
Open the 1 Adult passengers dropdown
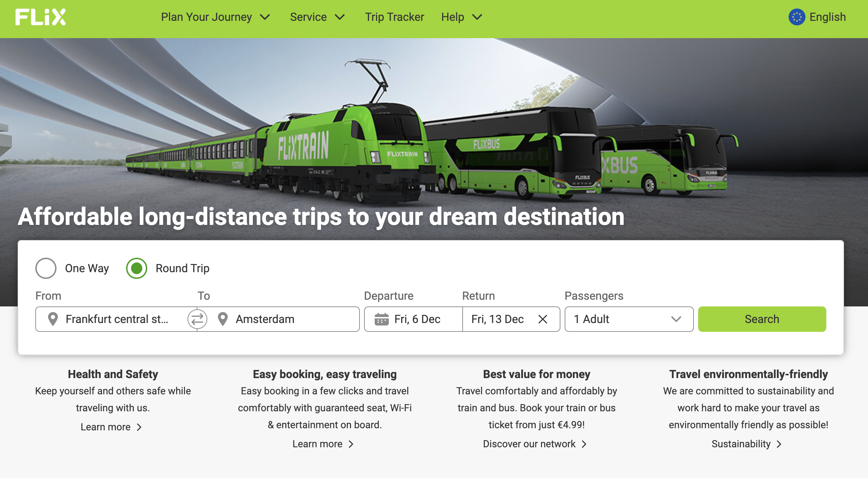pyautogui.click(x=629, y=319)
